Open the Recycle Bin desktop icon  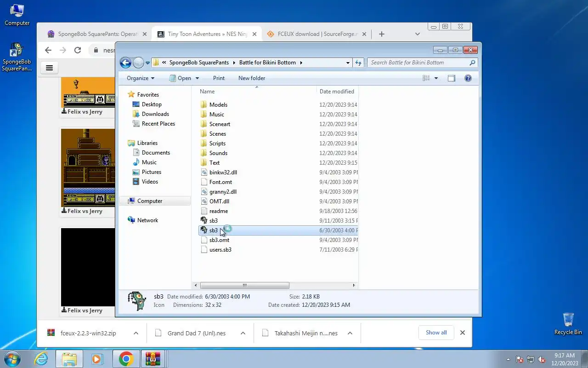click(x=568, y=324)
